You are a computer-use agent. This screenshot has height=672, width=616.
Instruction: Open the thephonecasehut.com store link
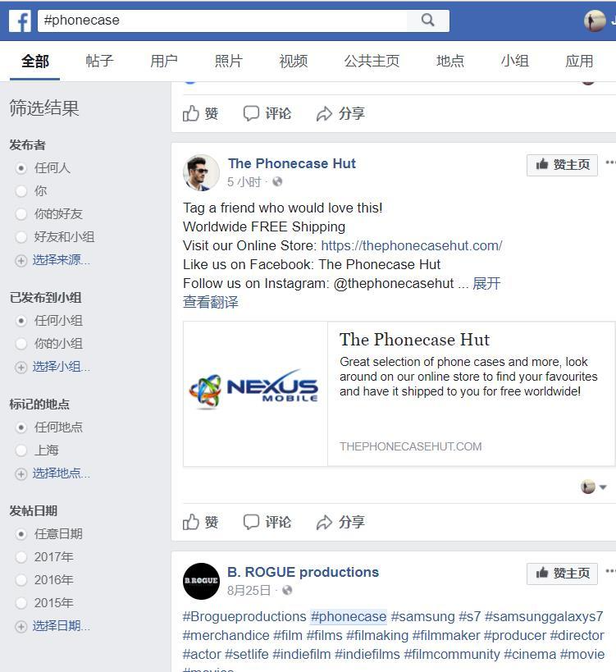(x=411, y=245)
